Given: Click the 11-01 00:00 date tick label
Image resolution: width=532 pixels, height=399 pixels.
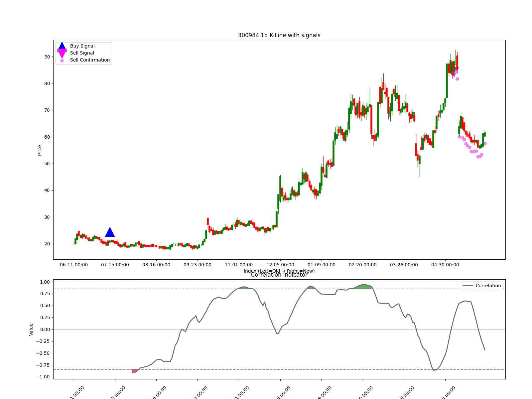Looking at the screenshot, I should pyautogui.click(x=239, y=265).
